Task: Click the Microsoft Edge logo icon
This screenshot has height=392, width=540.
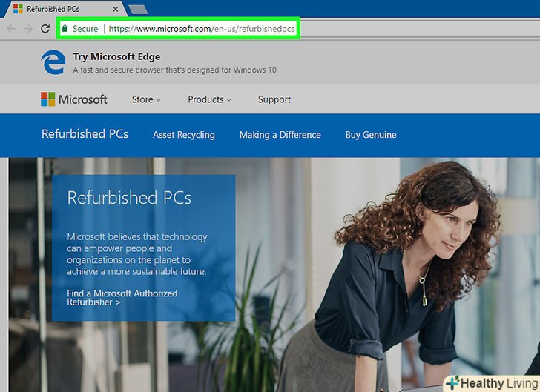Action: point(53,63)
